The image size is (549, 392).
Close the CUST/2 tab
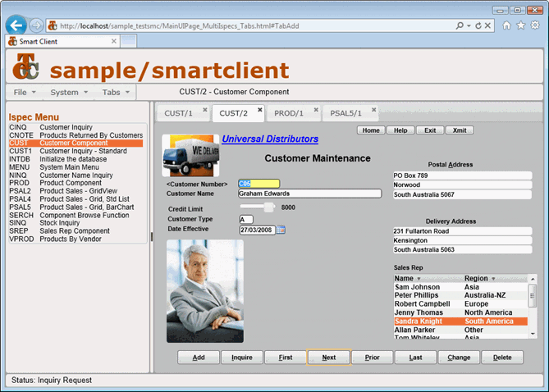(x=260, y=109)
